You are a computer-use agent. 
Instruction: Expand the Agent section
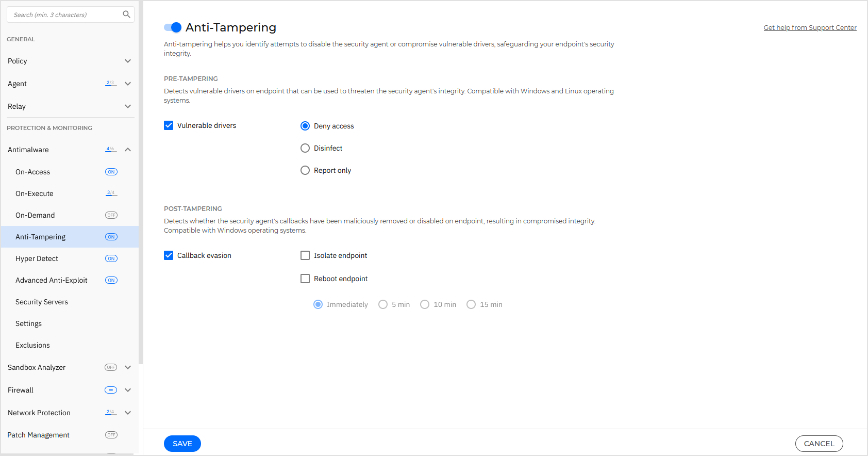click(128, 83)
